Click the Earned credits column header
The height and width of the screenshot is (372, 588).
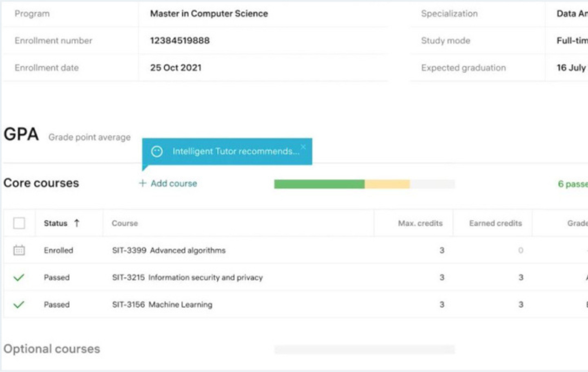[495, 223]
